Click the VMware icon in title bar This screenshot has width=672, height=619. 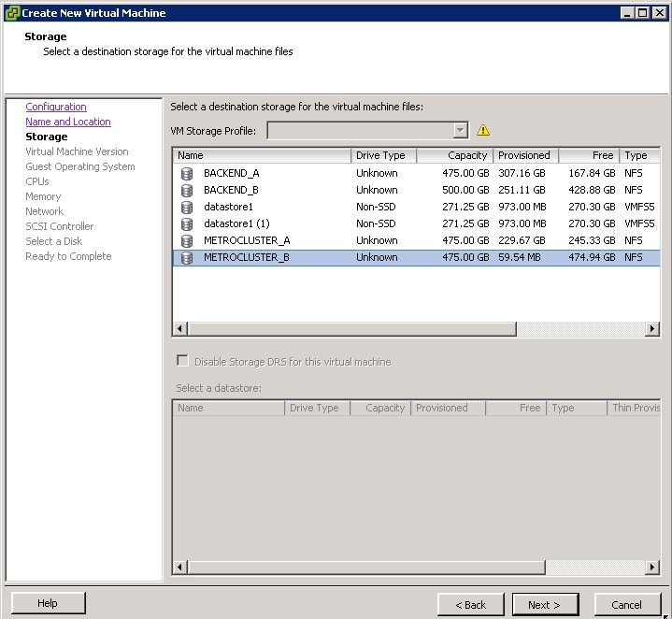coord(10,13)
